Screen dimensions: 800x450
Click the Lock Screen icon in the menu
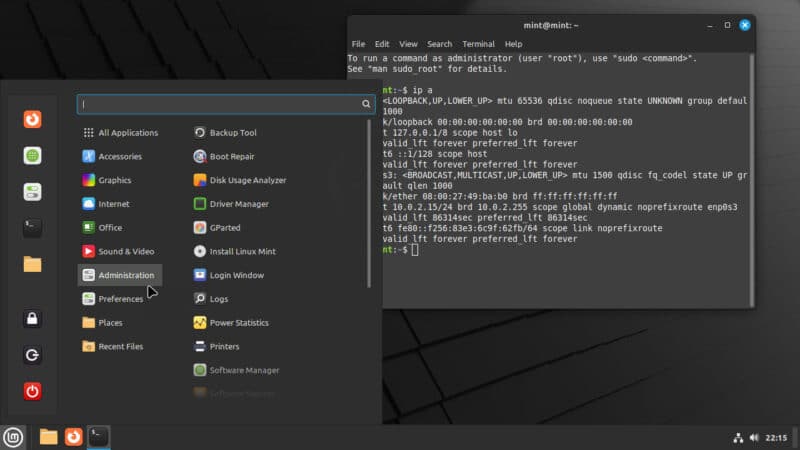(33, 319)
